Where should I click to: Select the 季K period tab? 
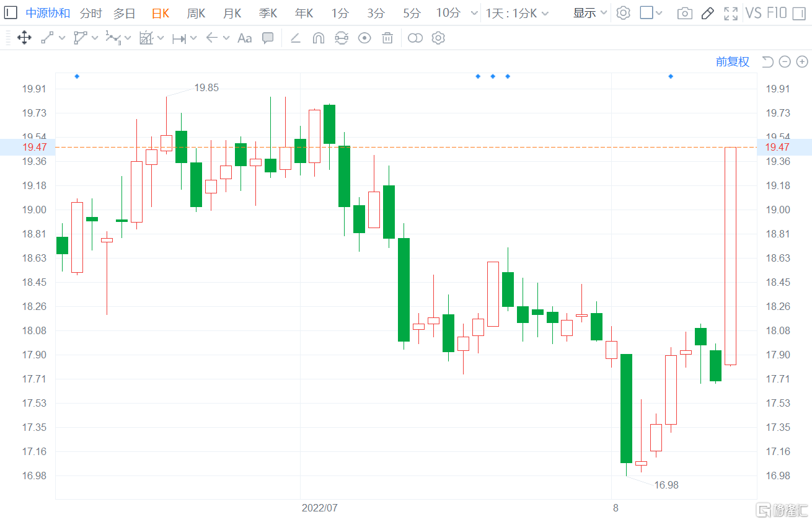(x=268, y=13)
